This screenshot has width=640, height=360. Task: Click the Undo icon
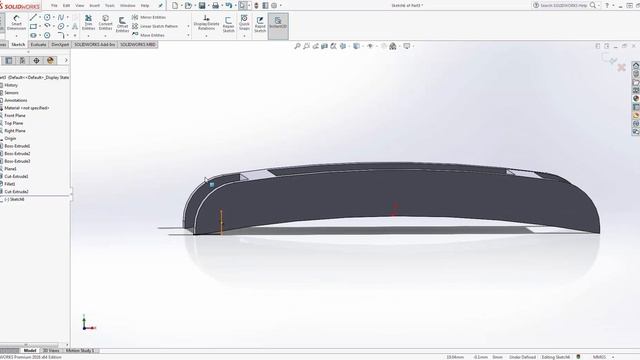(x=229, y=6)
